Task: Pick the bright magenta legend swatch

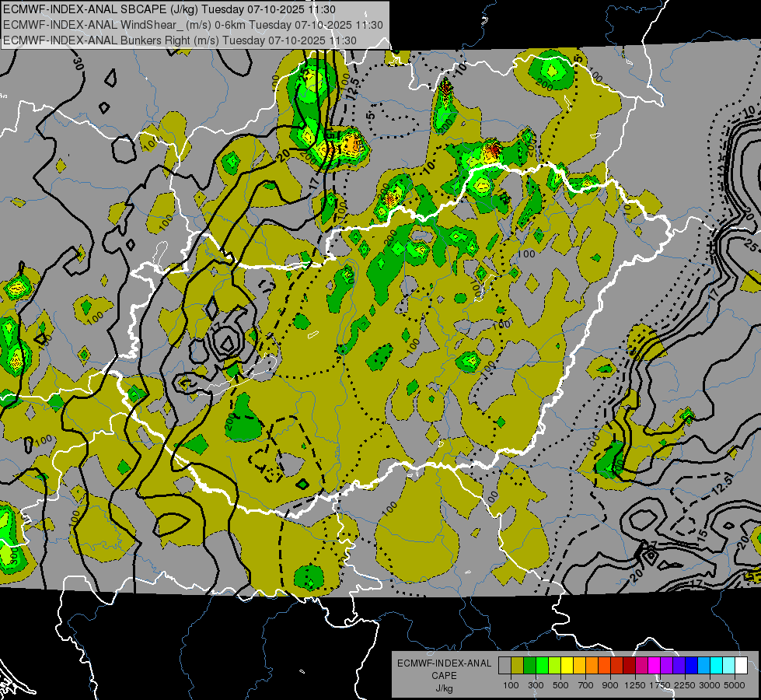Action: click(x=655, y=666)
